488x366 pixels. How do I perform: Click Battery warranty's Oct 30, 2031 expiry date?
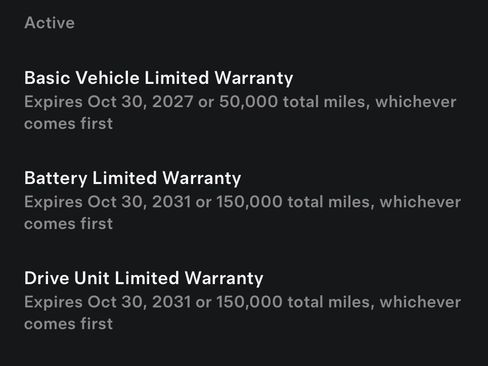[139, 202]
